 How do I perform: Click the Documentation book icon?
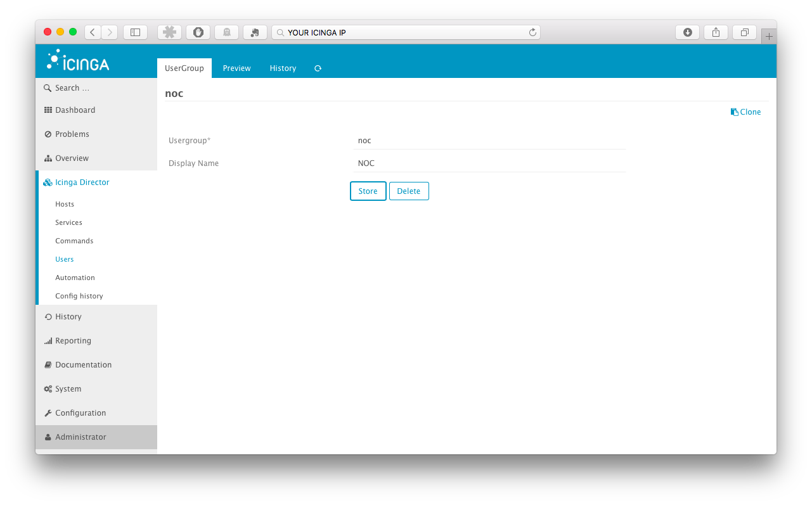click(x=48, y=365)
